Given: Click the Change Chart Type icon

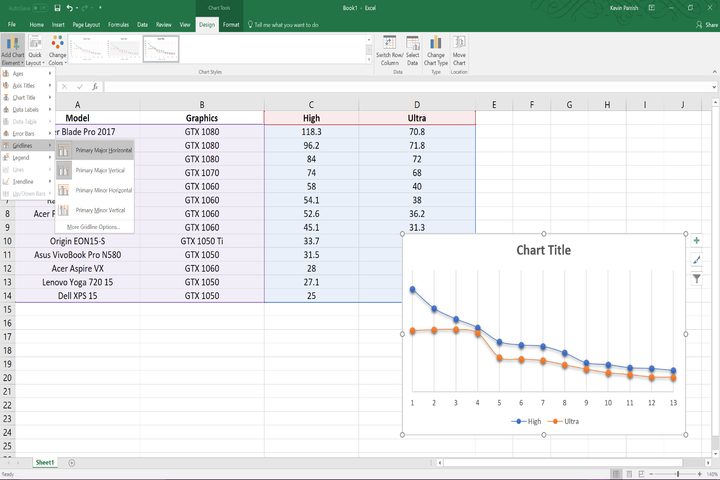Looking at the screenshot, I should coord(436,51).
